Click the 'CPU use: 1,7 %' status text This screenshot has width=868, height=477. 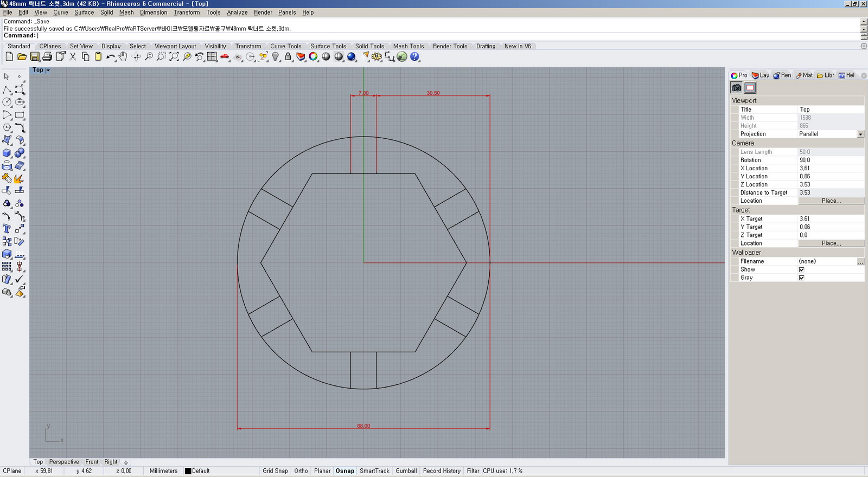[502, 471]
